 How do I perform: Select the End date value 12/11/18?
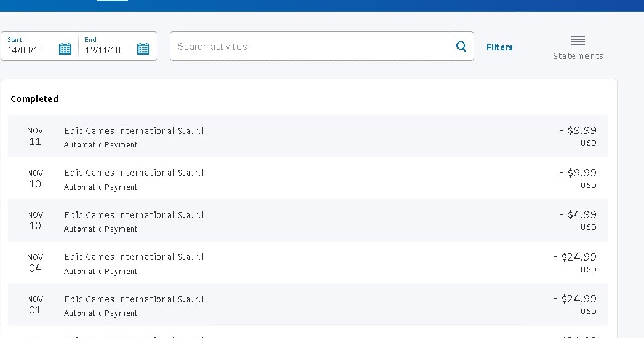point(103,50)
